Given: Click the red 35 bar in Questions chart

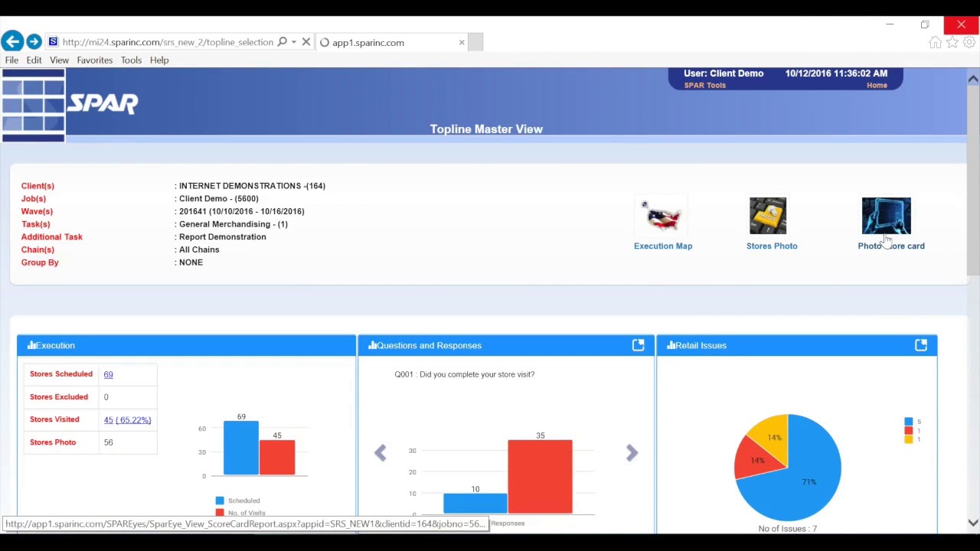Looking at the screenshot, I should click(540, 476).
